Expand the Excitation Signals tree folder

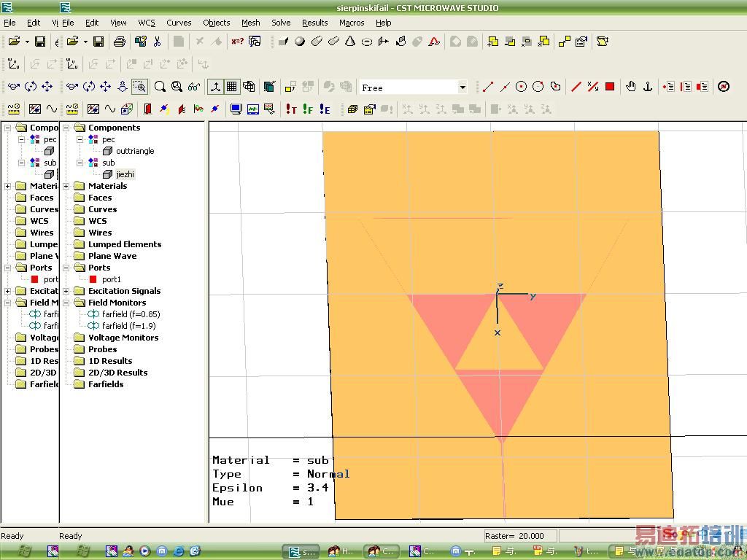click(66, 291)
